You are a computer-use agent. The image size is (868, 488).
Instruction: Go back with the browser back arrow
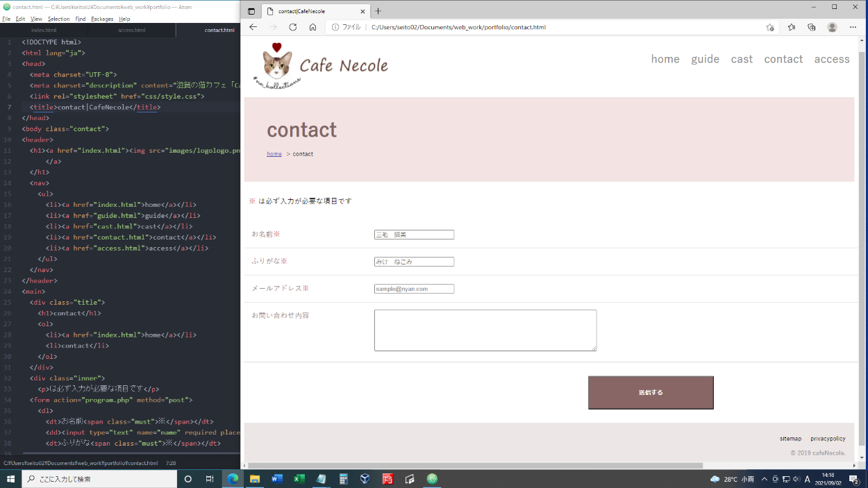coord(253,27)
